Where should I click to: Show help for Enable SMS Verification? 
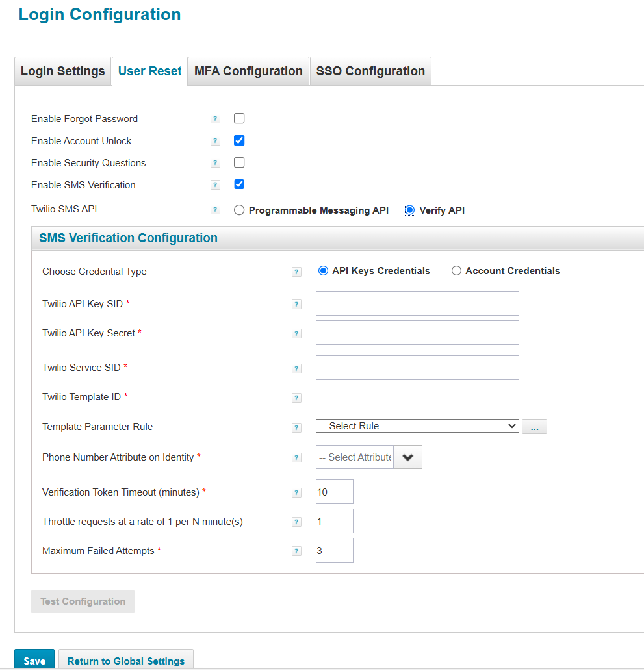coord(215,185)
